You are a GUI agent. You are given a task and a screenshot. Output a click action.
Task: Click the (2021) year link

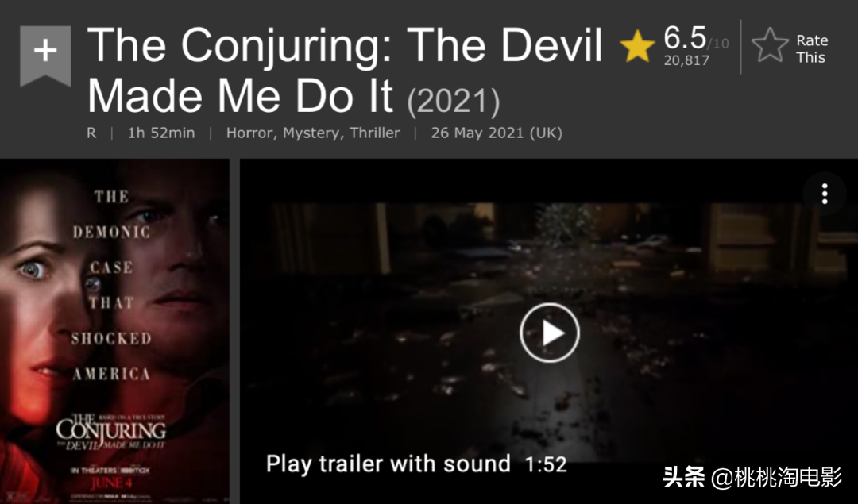click(x=453, y=101)
